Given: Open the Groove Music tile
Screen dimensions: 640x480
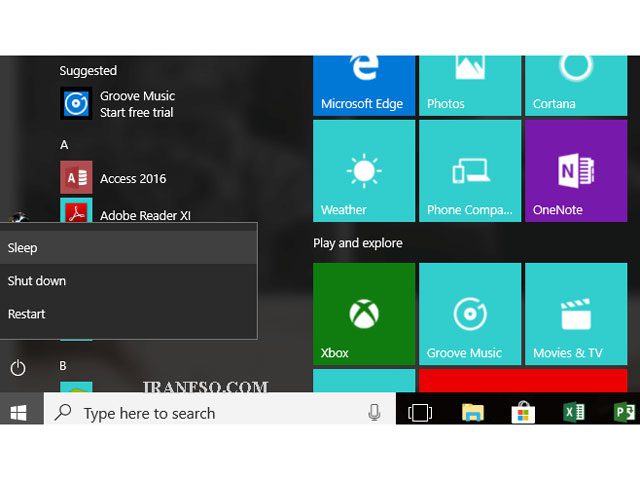Looking at the screenshot, I should coord(470,314).
